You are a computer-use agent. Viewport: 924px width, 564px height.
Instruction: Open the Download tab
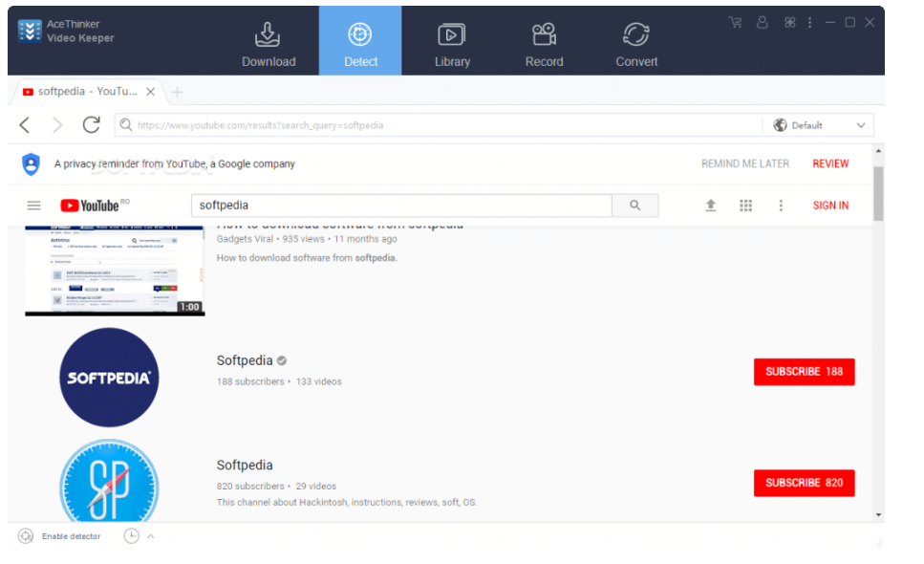coord(269,45)
